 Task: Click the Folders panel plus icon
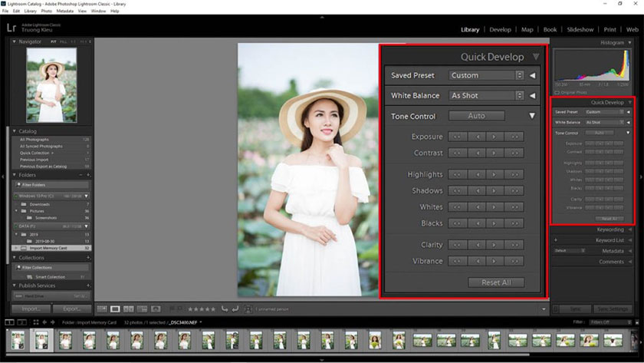click(x=88, y=175)
